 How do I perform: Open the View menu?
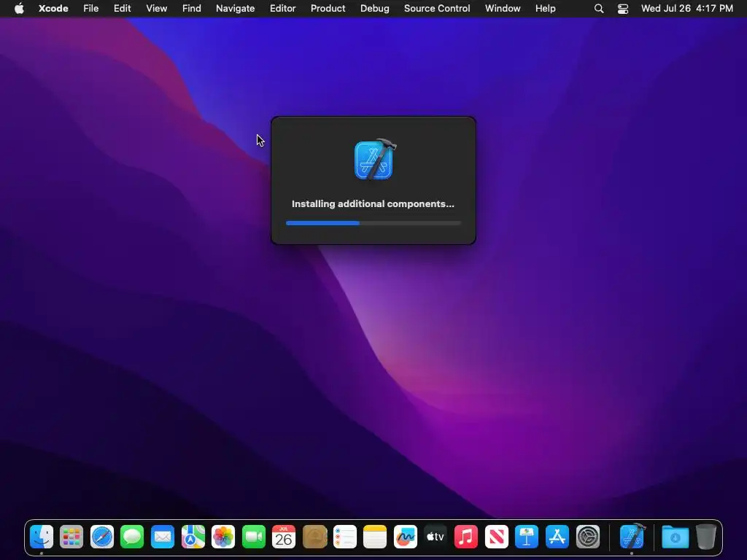[x=156, y=9]
